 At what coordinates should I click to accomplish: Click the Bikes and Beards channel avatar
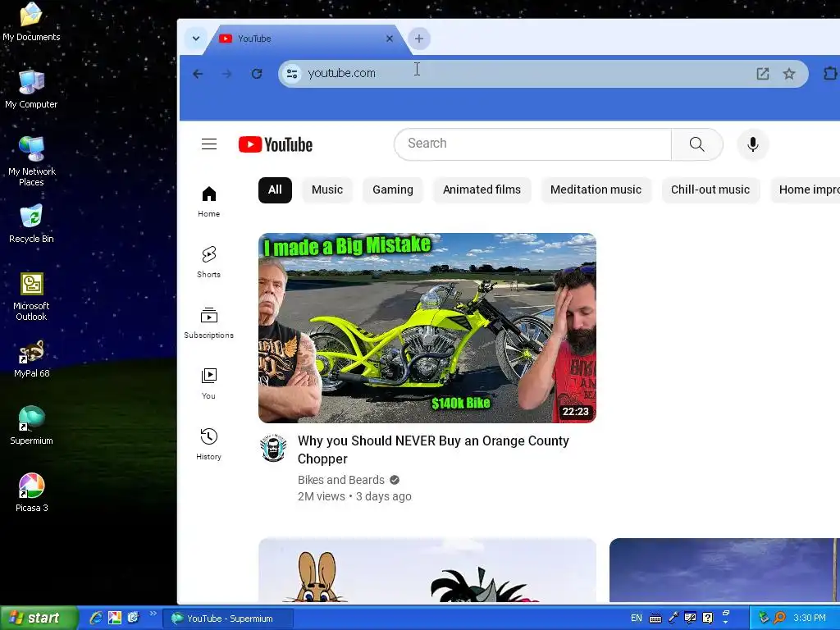[x=273, y=448]
